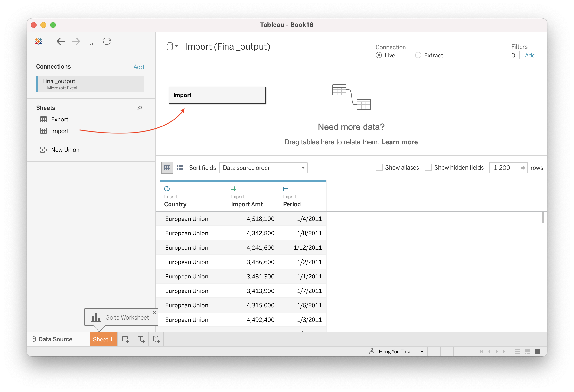The height and width of the screenshot is (392, 574).
Task: Refresh the data source with circular arrows
Action: pos(107,41)
